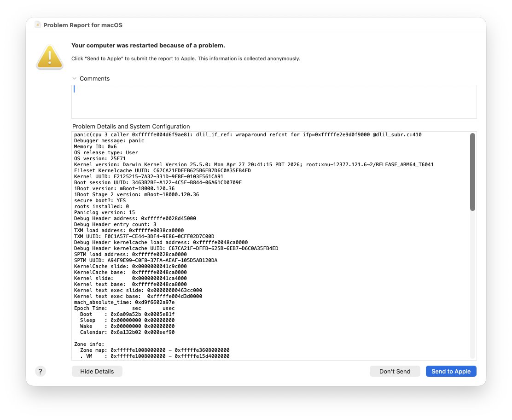Click the Kernel text exec slide line
Image resolution: width=512 pixels, height=420 pixels.
(x=138, y=290)
